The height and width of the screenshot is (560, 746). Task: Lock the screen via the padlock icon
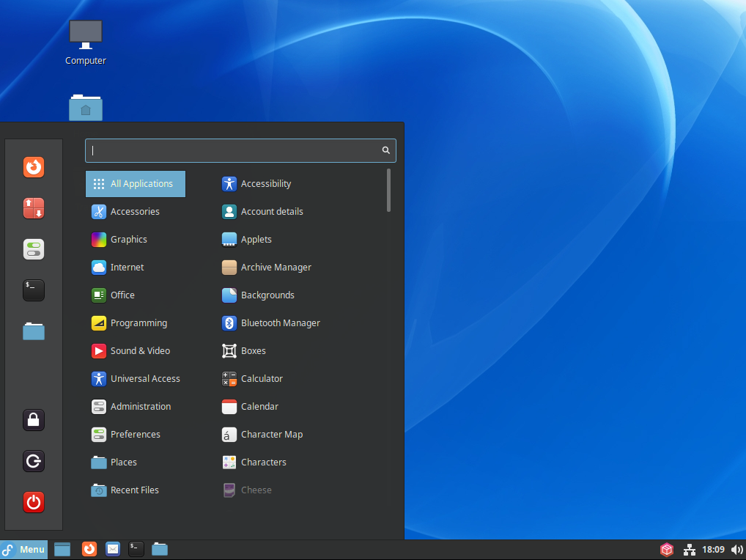click(x=34, y=420)
